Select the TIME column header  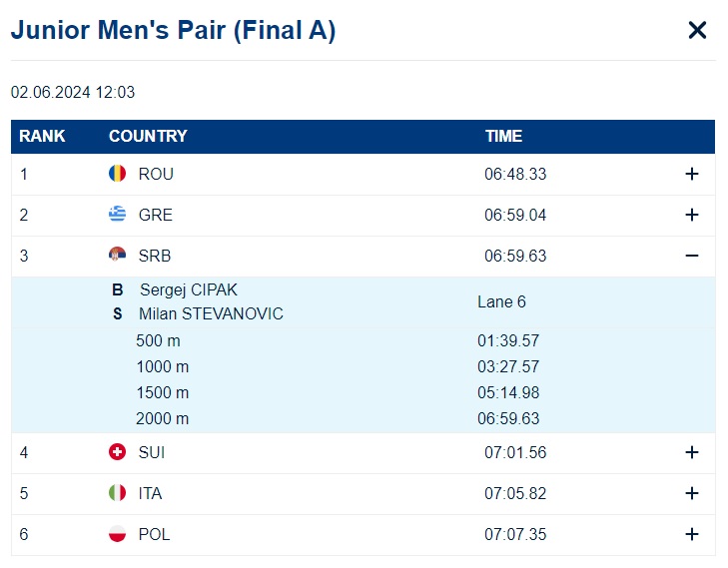click(503, 137)
